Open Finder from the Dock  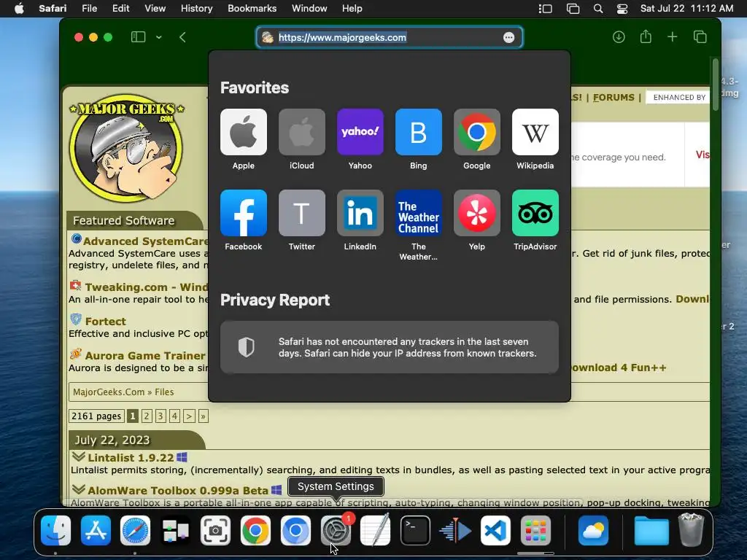[55, 530]
